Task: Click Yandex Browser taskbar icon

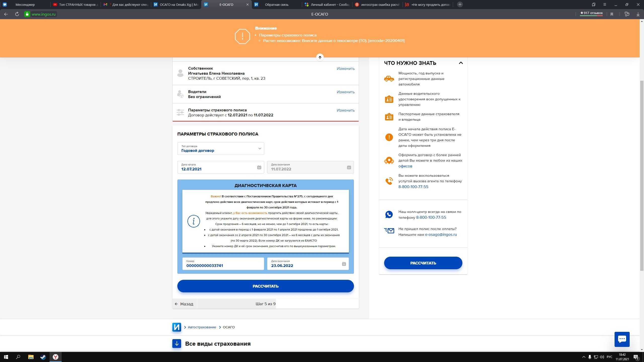Action: tap(56, 357)
